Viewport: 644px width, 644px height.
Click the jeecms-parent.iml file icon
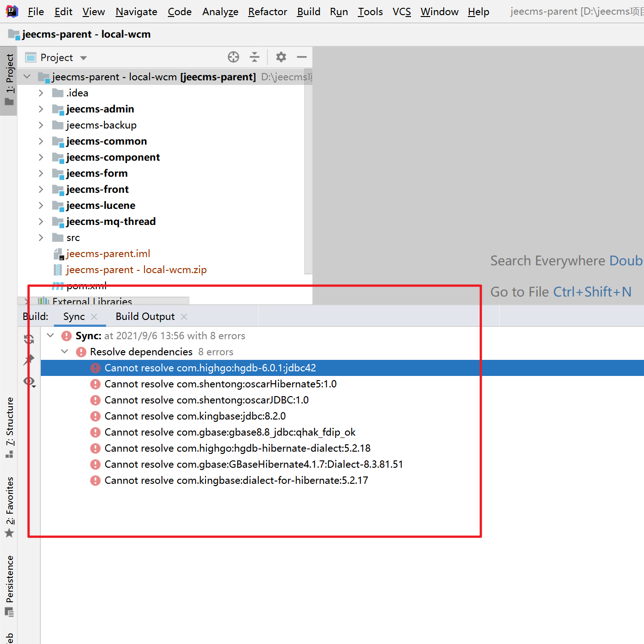pos(58,254)
